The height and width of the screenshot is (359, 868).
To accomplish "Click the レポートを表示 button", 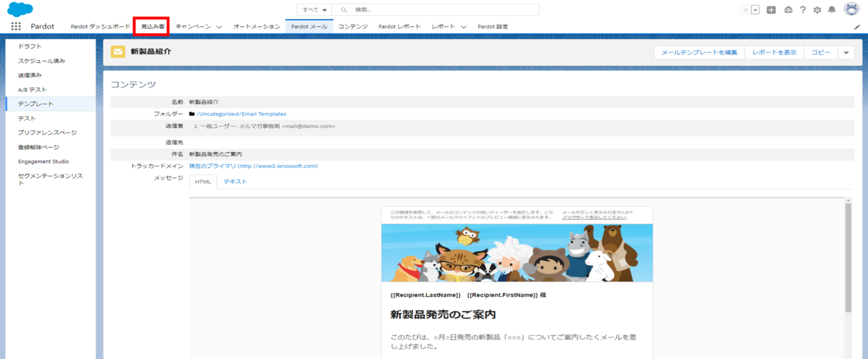I will pyautogui.click(x=774, y=52).
